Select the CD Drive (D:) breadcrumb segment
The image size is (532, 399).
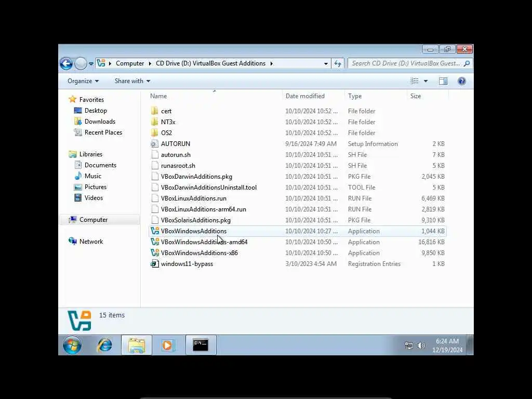tap(211, 63)
